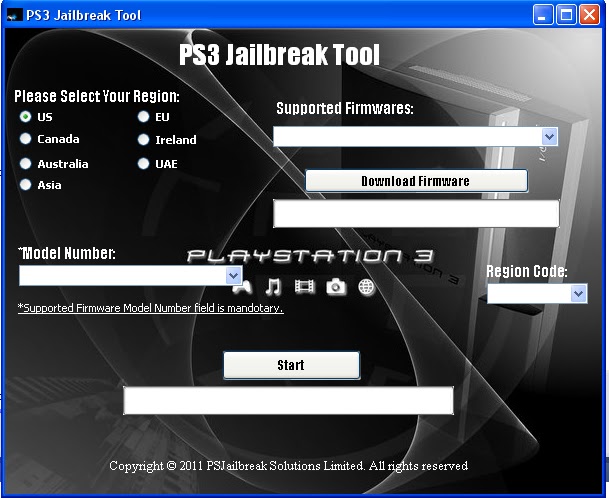Close the PS3 Jailbreak Tool window
This screenshot has height=498, width=609.
coord(589,15)
